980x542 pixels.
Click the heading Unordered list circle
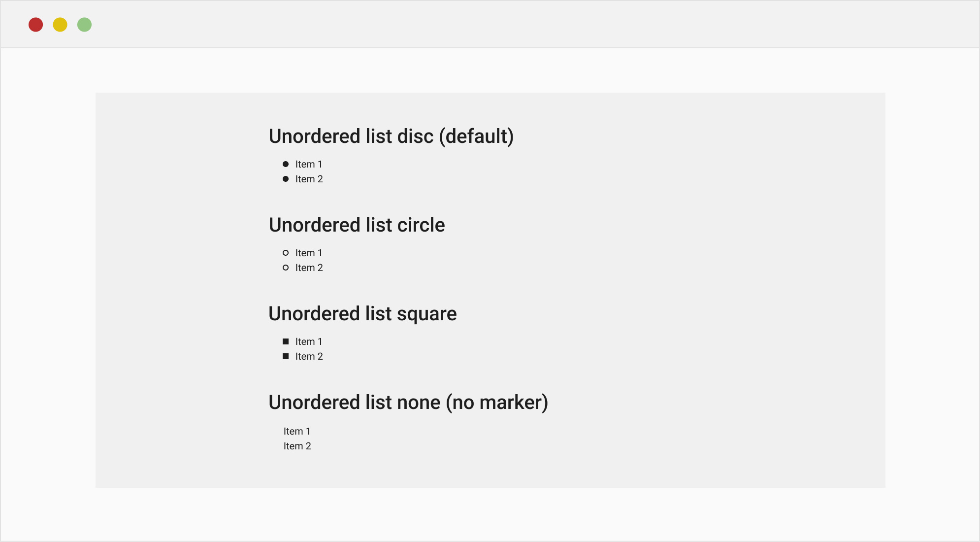coord(356,225)
